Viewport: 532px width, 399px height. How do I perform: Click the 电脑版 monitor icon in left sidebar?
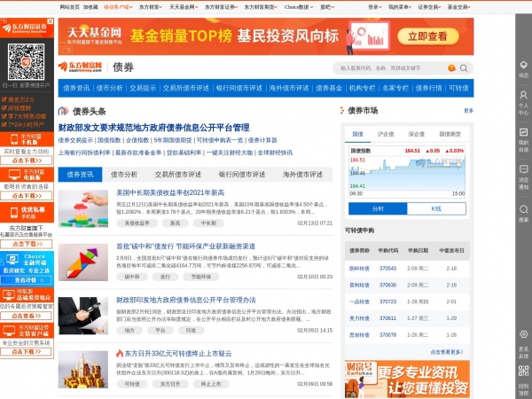point(14,175)
